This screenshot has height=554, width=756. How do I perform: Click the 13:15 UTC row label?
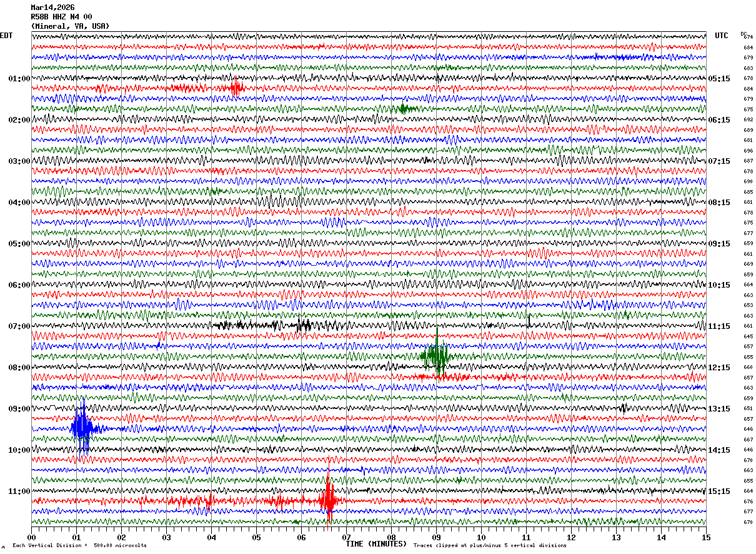(x=719, y=409)
